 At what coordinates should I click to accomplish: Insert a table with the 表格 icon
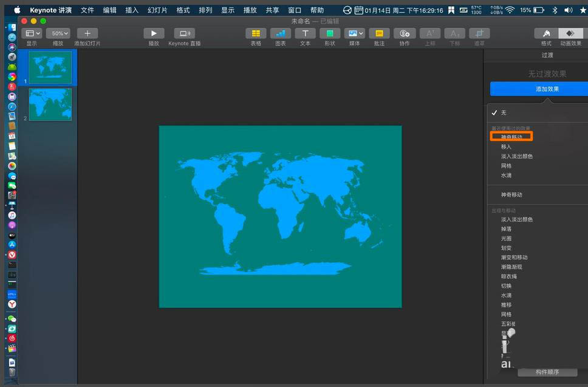(256, 33)
